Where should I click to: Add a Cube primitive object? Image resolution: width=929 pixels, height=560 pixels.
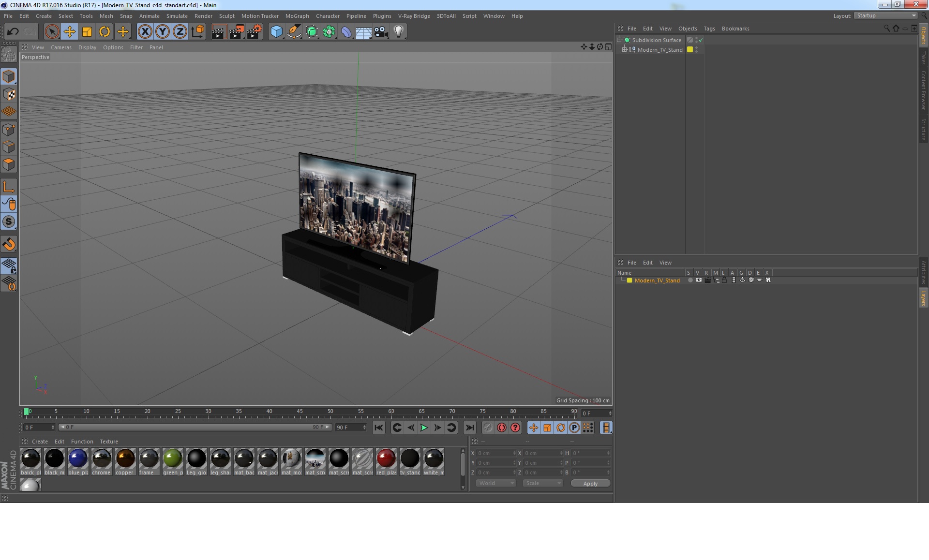[276, 32]
